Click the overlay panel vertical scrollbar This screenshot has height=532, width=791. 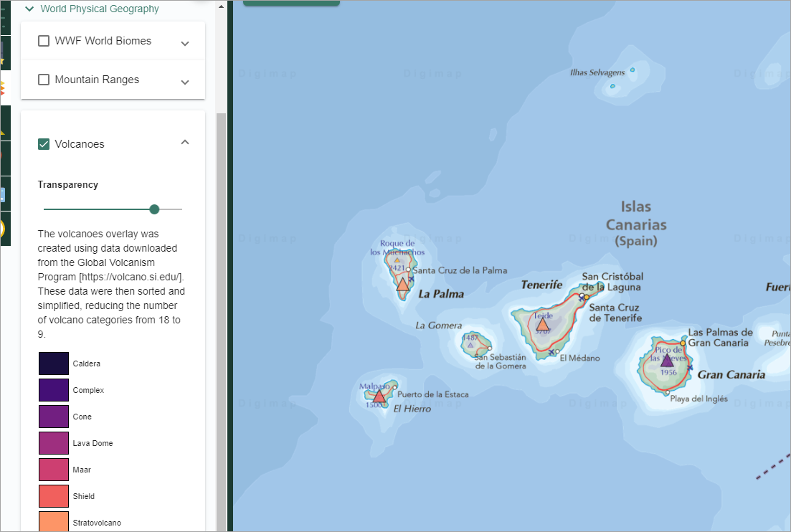pos(221,287)
